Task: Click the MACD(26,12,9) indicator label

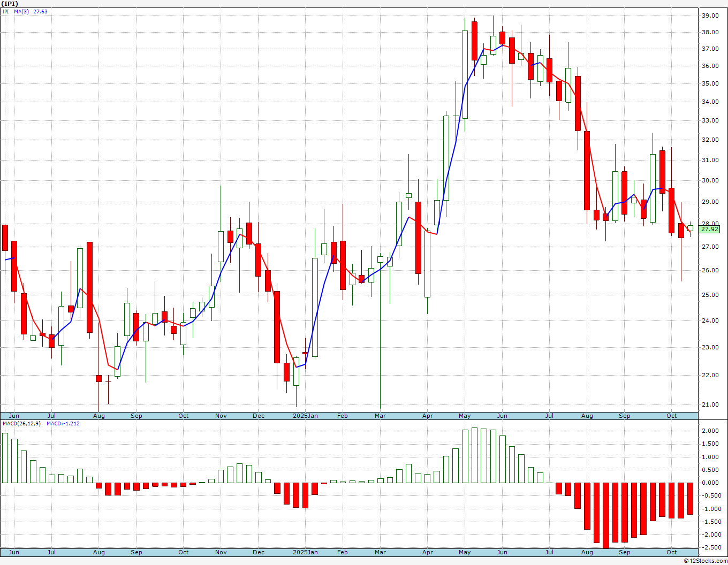Action: pyautogui.click(x=21, y=424)
